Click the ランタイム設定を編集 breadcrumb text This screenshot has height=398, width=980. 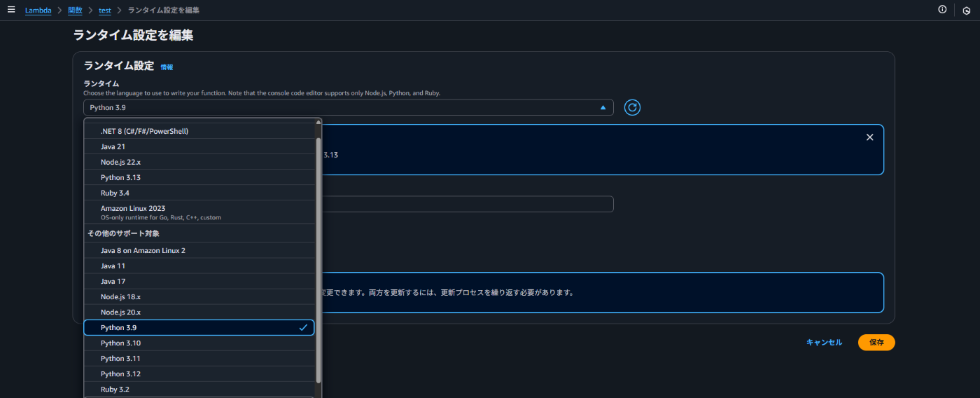[x=164, y=10]
